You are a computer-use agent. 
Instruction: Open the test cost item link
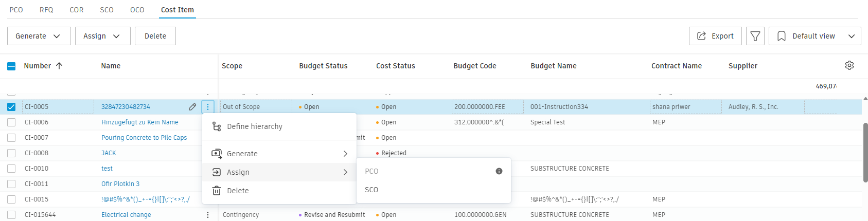107,169
